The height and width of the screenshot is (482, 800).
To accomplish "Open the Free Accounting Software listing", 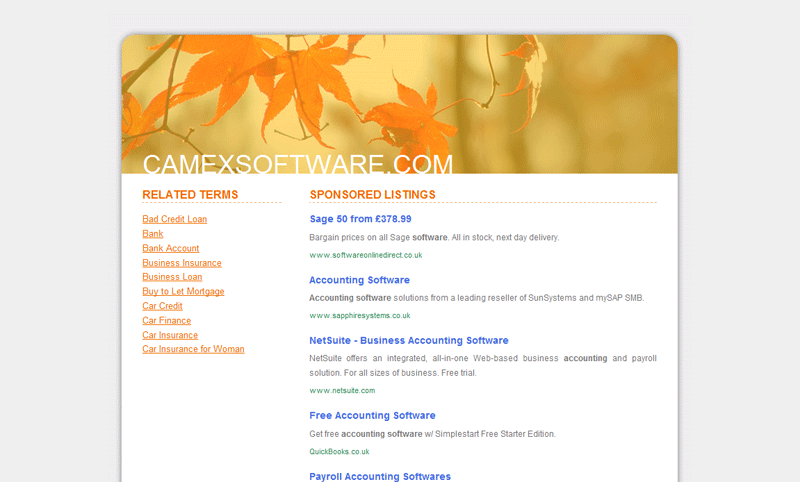I will pyautogui.click(x=372, y=415).
